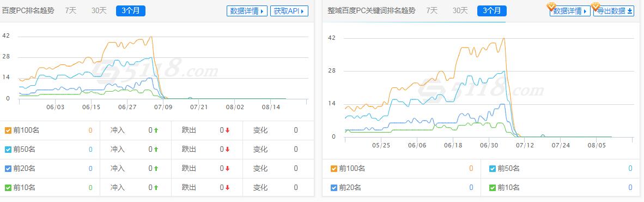Select 3个月 tab in 整域百度PC关键词排名趋势
This screenshot has height=202, width=644.
[x=491, y=11]
